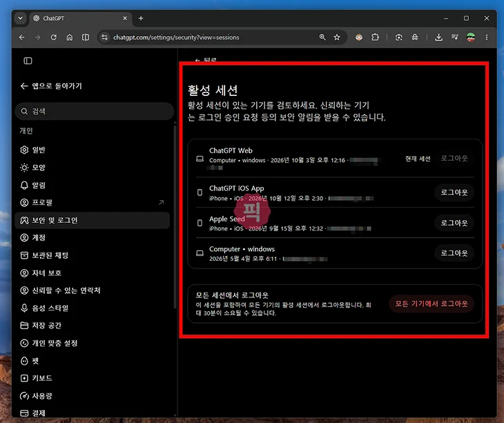This screenshot has width=504, height=423.
Task: Click 로그아웃 for ChatGPT Web session
Action: (x=454, y=158)
